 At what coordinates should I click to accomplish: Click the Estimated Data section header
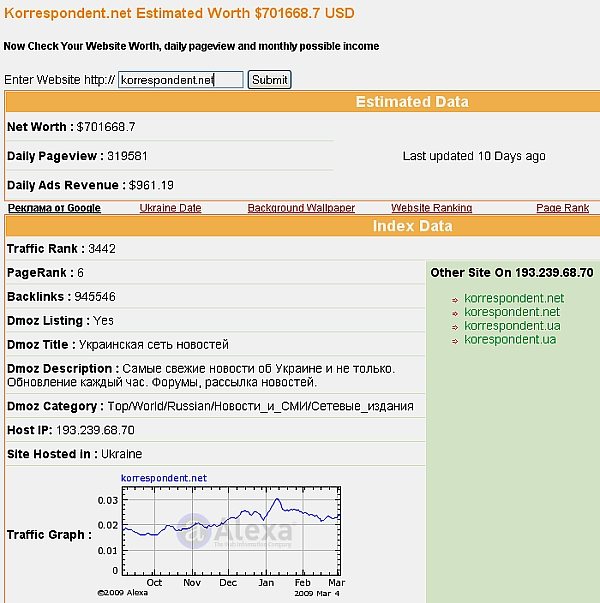pos(411,102)
